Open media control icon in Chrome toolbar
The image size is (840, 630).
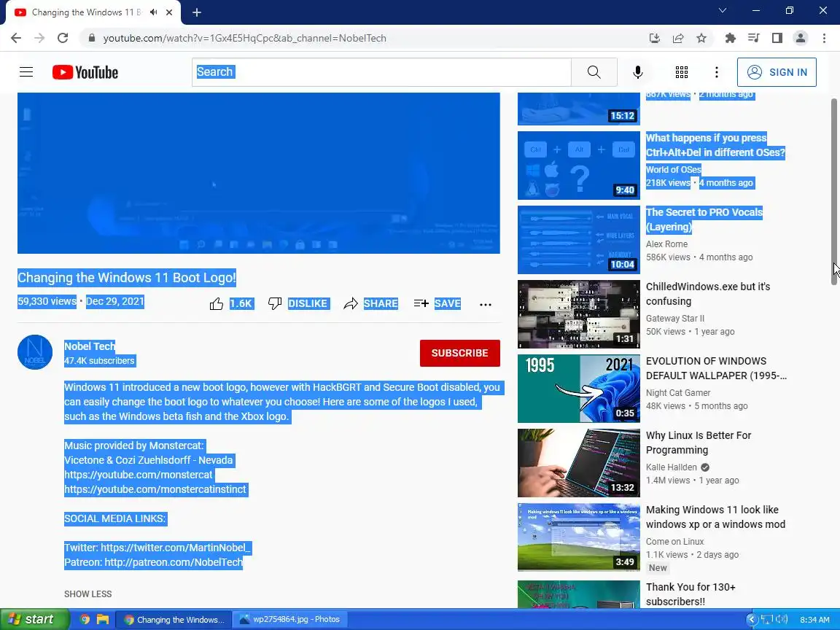coord(754,38)
